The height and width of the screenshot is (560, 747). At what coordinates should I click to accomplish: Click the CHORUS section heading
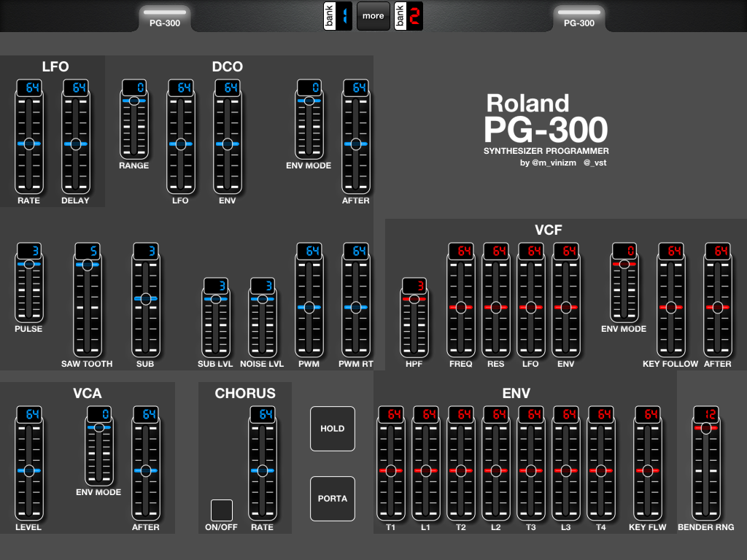click(x=245, y=393)
